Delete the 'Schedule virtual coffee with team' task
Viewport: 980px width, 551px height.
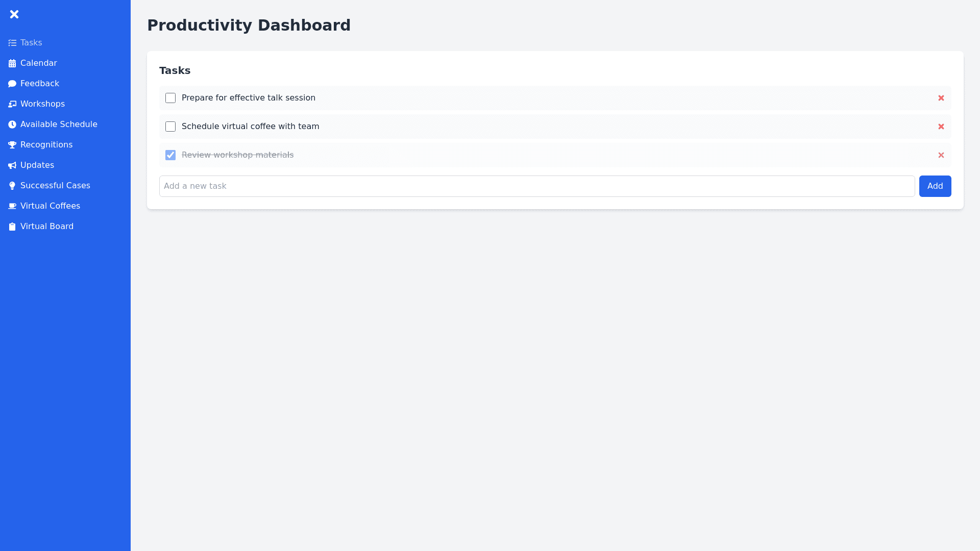(x=941, y=127)
